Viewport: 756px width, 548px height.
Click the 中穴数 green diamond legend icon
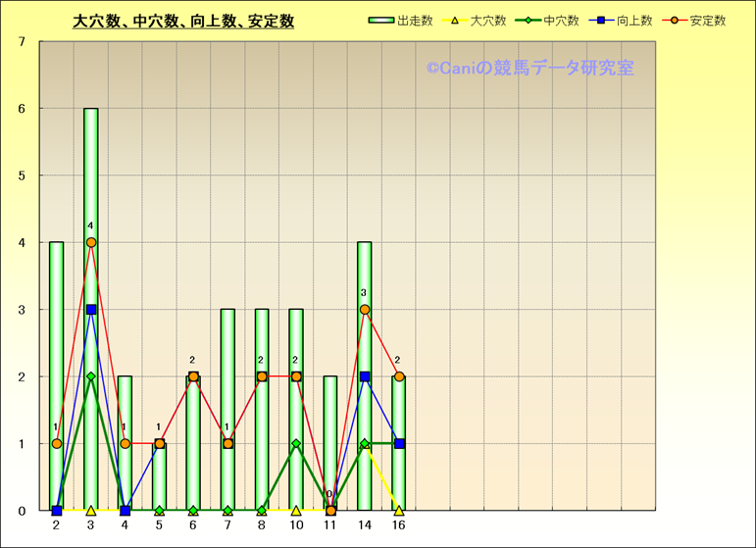click(529, 21)
